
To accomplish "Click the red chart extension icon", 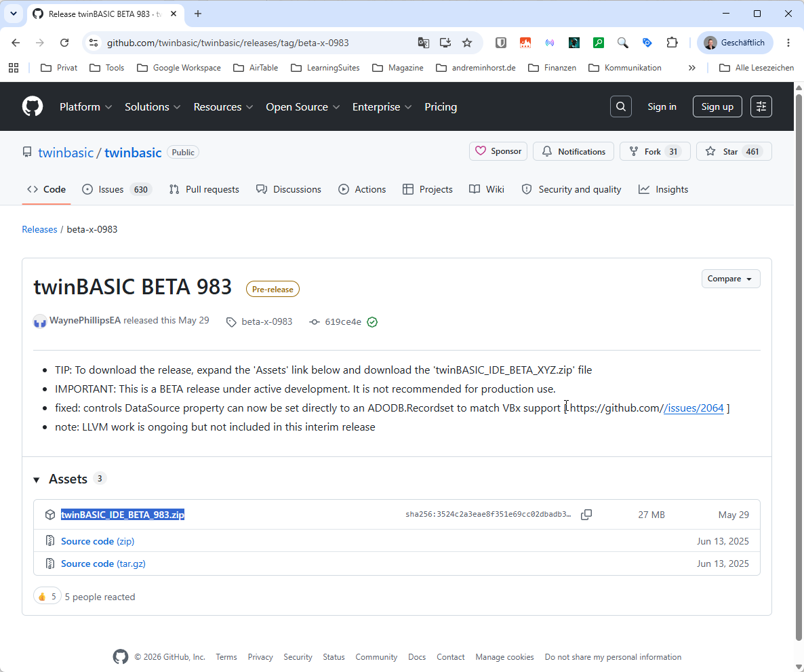I will pos(525,43).
